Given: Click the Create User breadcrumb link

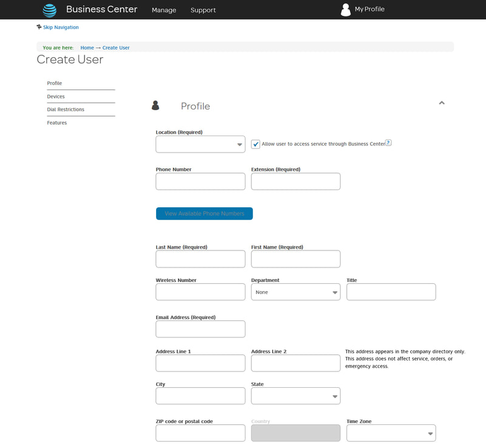Looking at the screenshot, I should coord(116,48).
